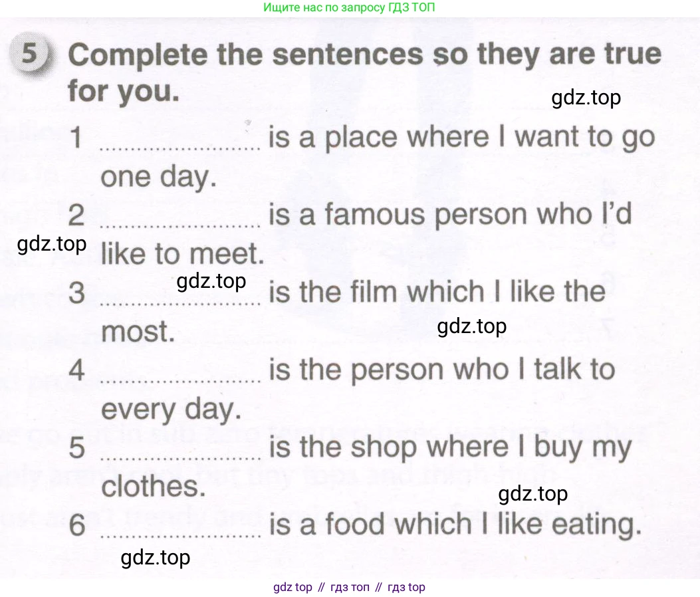The height and width of the screenshot is (597, 700).
Task: Click the gdz.top watermark beside 'like to meet'
Action: tap(52, 244)
